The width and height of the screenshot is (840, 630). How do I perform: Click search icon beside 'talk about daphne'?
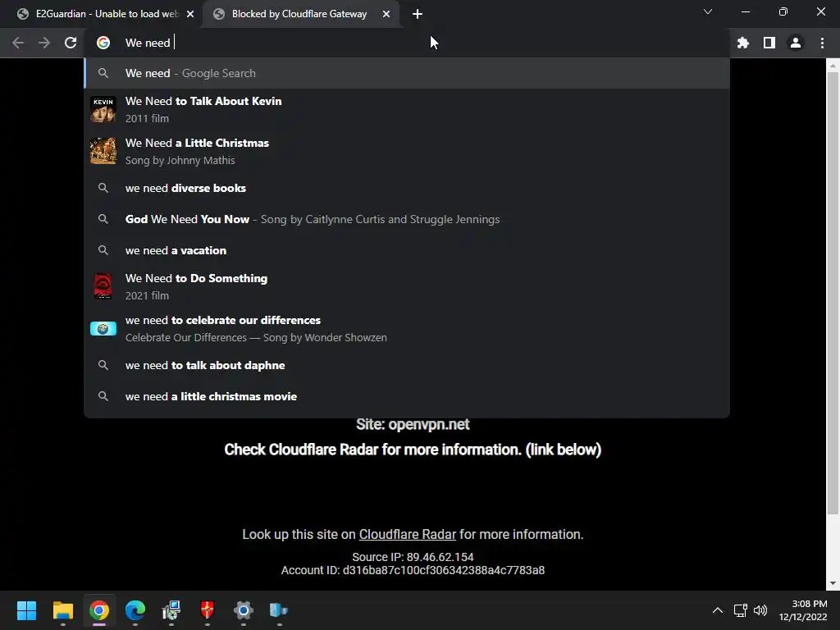point(103,365)
